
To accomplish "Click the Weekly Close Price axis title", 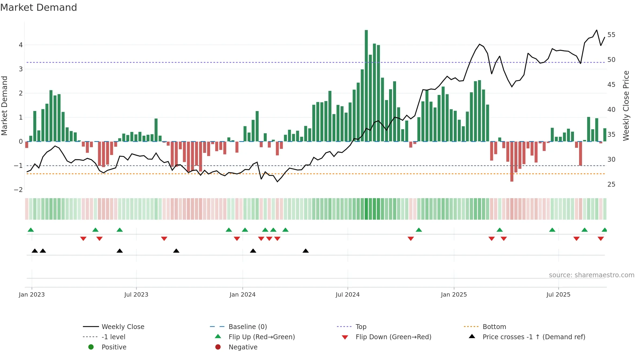I will [626, 106].
